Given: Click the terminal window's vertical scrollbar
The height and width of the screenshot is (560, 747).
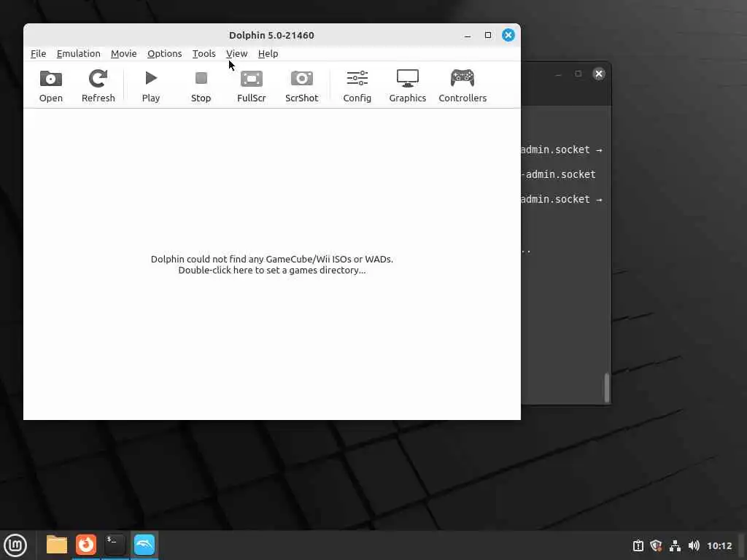Looking at the screenshot, I should pos(607,388).
